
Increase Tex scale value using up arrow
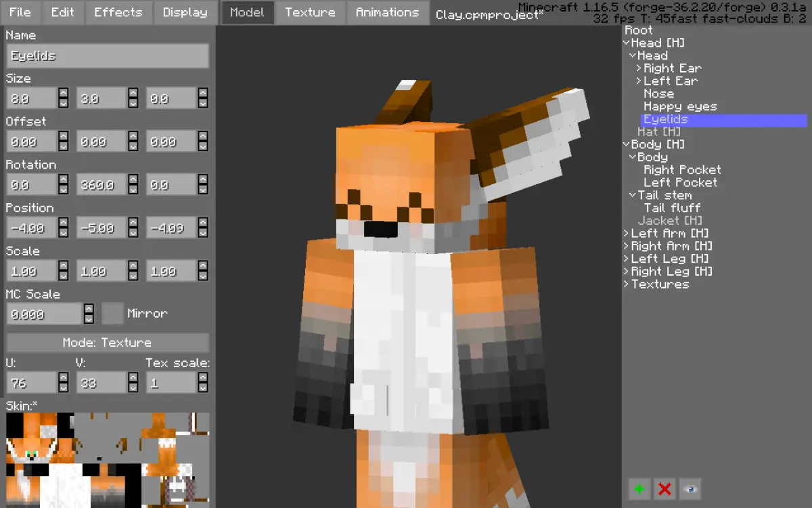coord(203,378)
